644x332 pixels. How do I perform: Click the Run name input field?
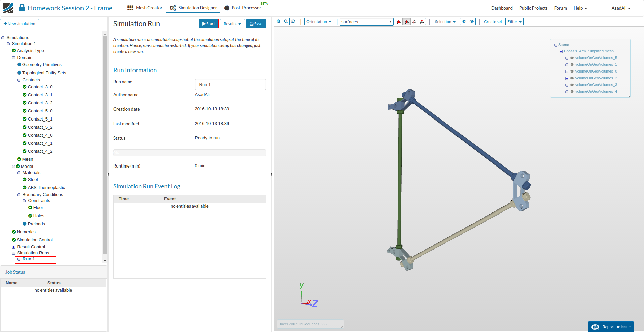tap(230, 84)
